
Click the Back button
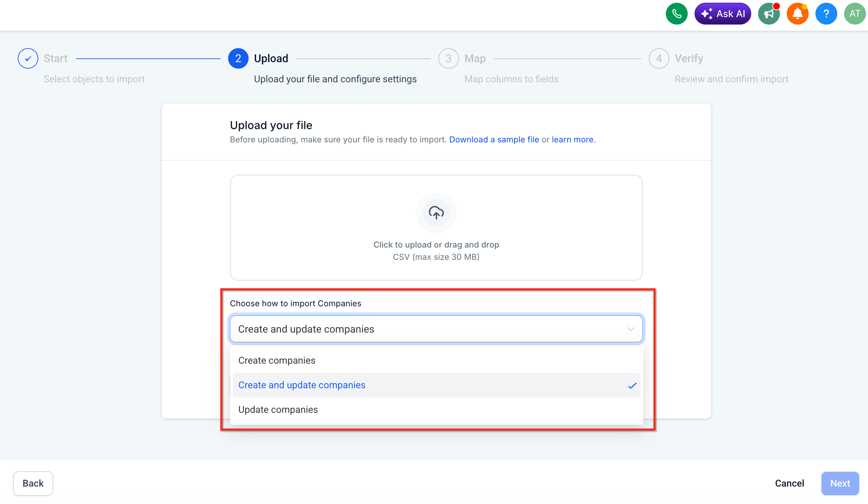(33, 483)
